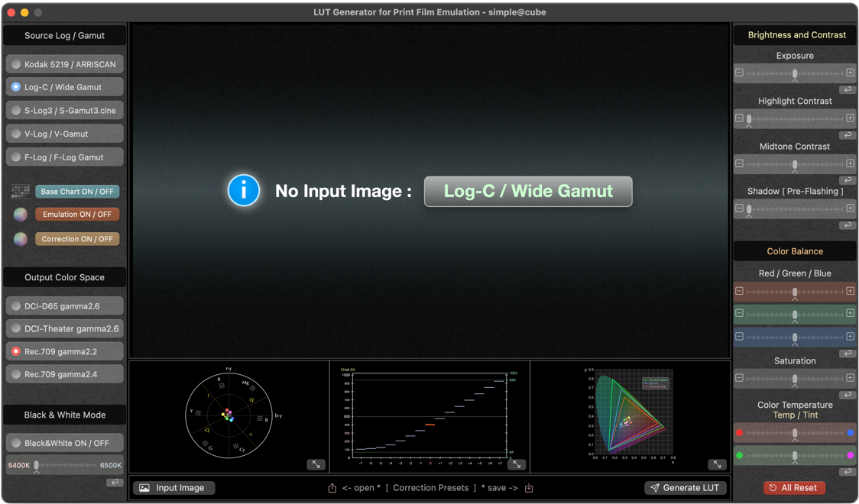
Task: Click the color ball beside Emulation
Action: pyautogui.click(x=21, y=215)
